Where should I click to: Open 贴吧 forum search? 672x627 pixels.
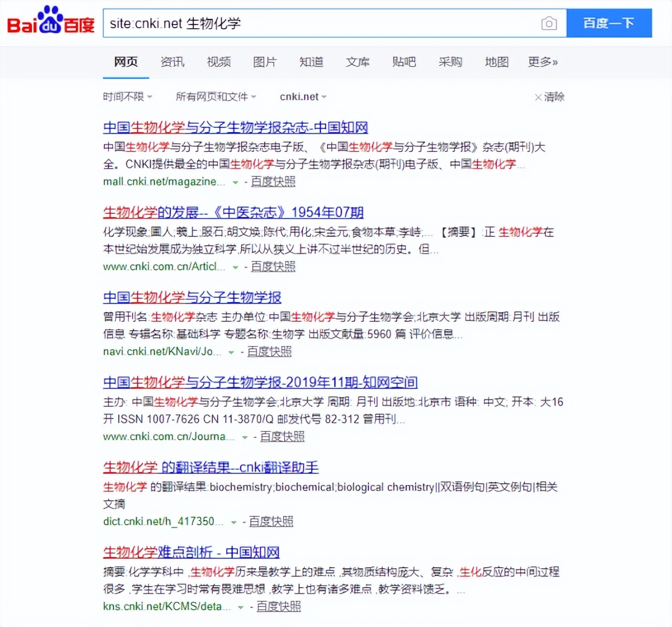coord(404,62)
